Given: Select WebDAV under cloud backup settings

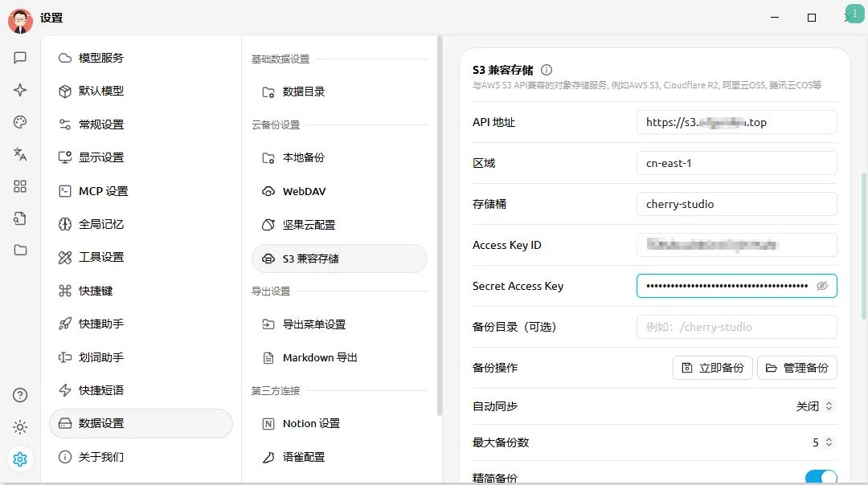Looking at the screenshot, I should [x=304, y=192].
